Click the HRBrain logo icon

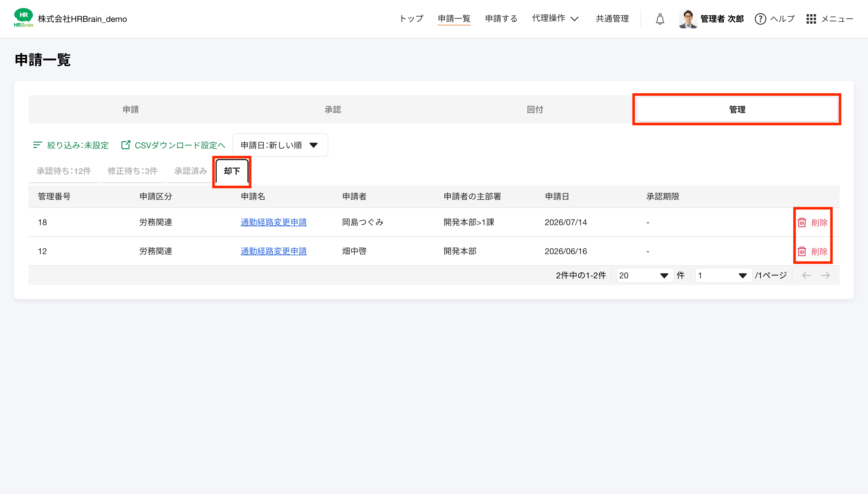pos(23,18)
